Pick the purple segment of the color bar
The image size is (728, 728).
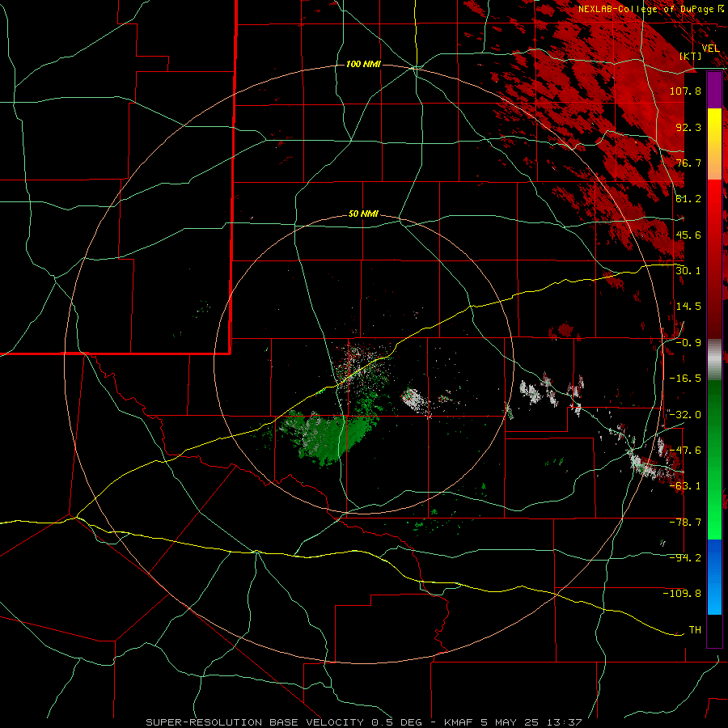pyautogui.click(x=714, y=90)
